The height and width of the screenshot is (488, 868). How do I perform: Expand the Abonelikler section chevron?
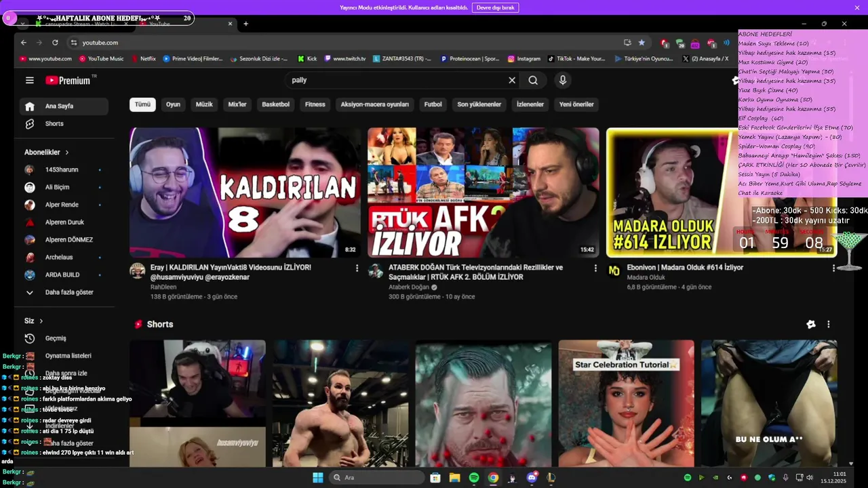tap(67, 152)
